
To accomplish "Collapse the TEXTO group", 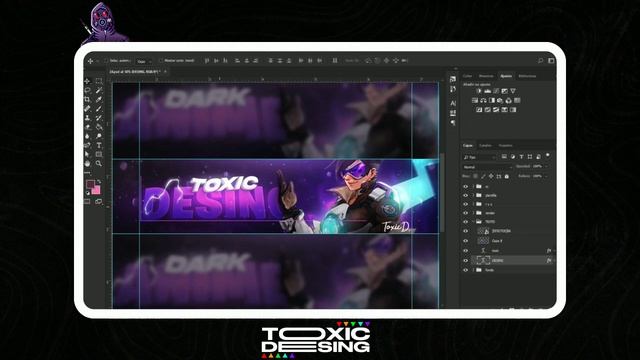I will (x=473, y=222).
